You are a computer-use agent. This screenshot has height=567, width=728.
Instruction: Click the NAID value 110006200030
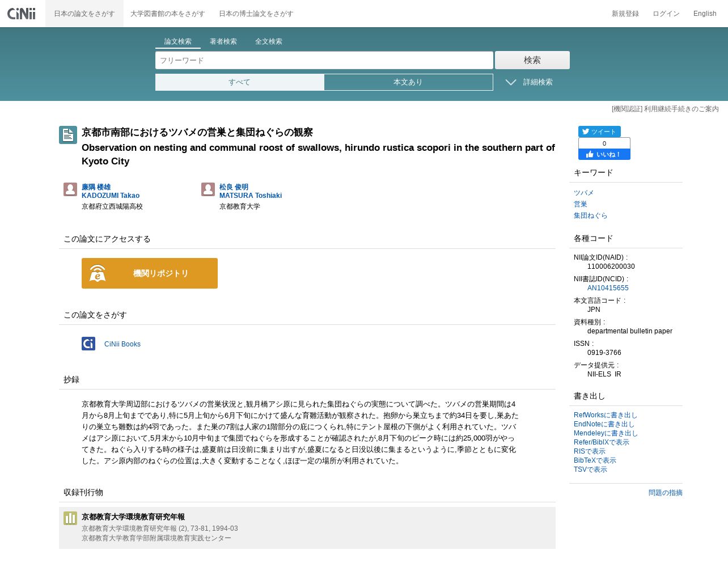pyautogui.click(x=611, y=266)
